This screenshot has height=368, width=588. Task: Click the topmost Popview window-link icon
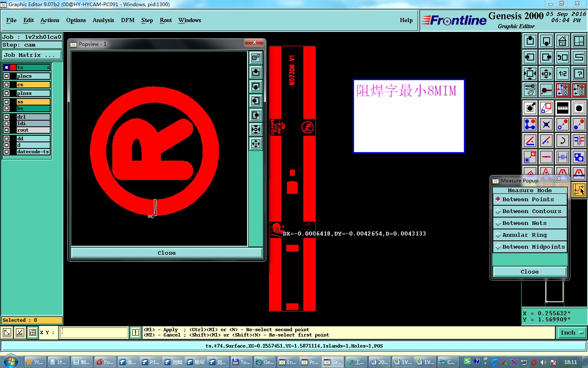tap(256, 58)
